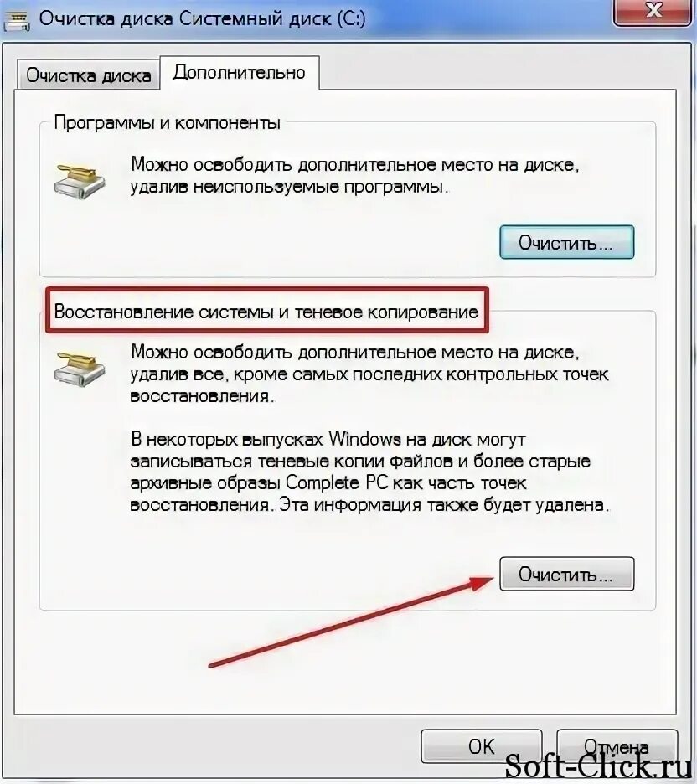Click the disk broom icon beside restore points text
Viewport: 697px width, 784px height.
pos(79,369)
